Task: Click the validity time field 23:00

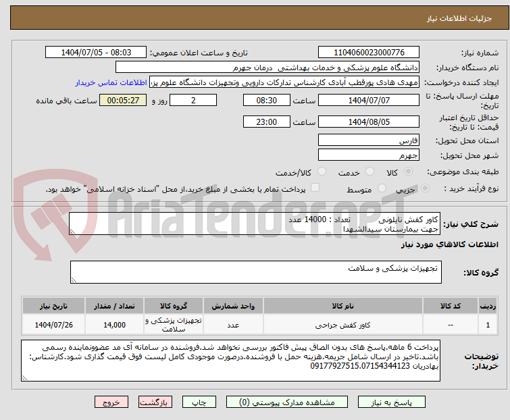Action: [x=267, y=122]
